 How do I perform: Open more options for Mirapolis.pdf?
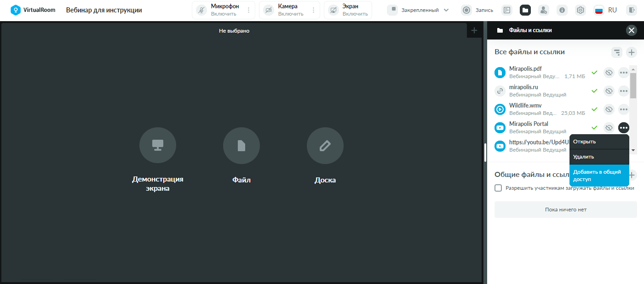pos(624,73)
